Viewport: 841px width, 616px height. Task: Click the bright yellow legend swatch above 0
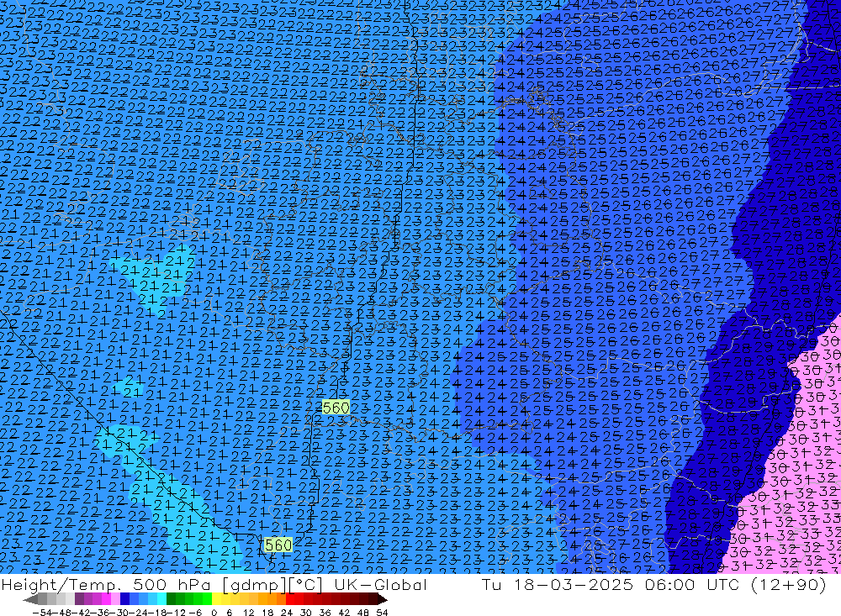pos(217,599)
